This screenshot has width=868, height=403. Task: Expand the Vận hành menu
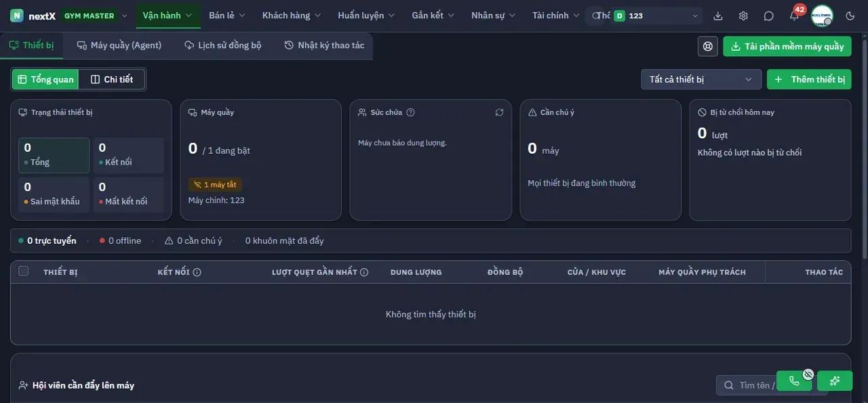pos(167,16)
